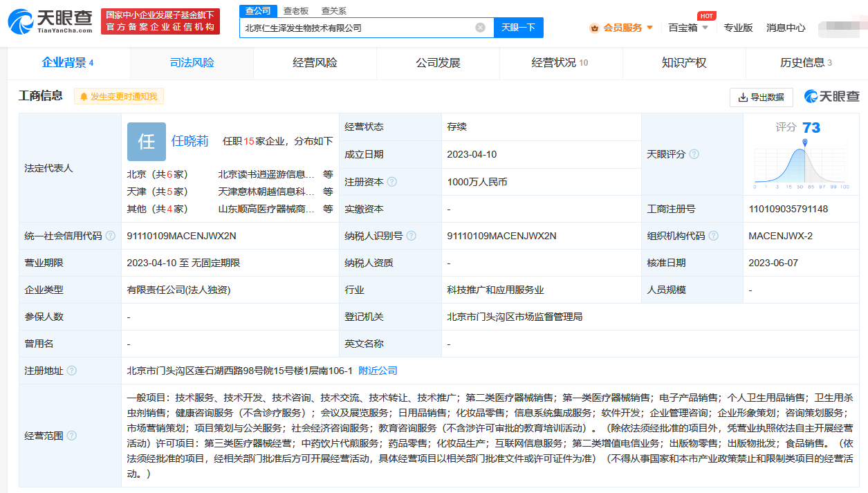Click the 纳税人识别号 value 91110109MACENJWX2N

(502, 236)
